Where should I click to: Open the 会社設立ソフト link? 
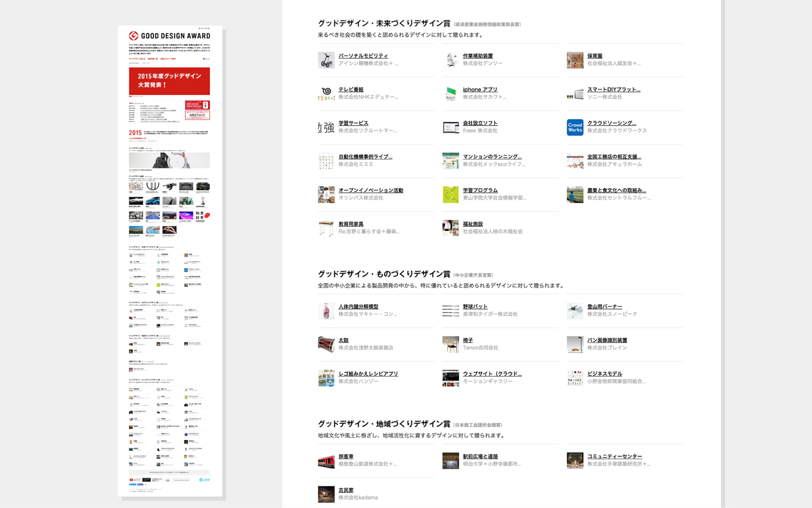[x=480, y=123]
